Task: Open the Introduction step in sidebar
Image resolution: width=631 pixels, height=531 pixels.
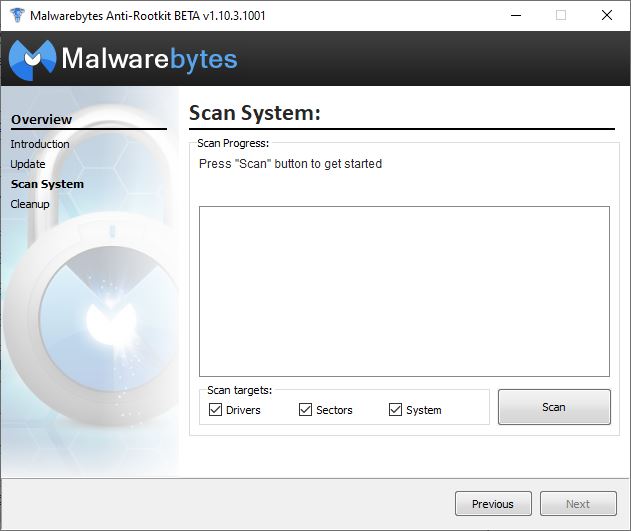Action: [40, 144]
